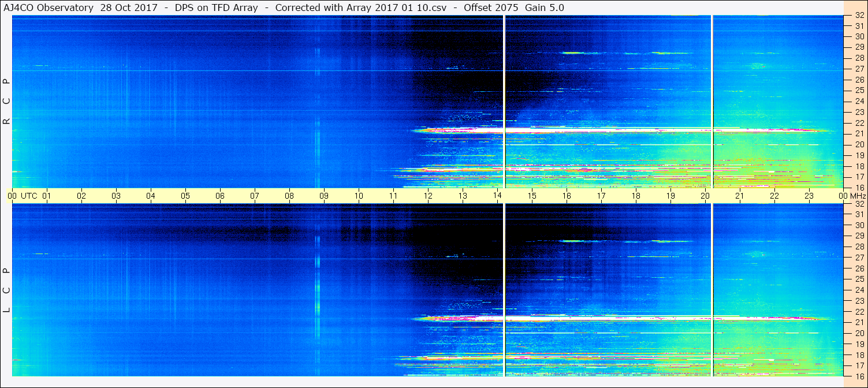Select hour 09 on the time axis
The height and width of the screenshot is (388, 868).
324,196
